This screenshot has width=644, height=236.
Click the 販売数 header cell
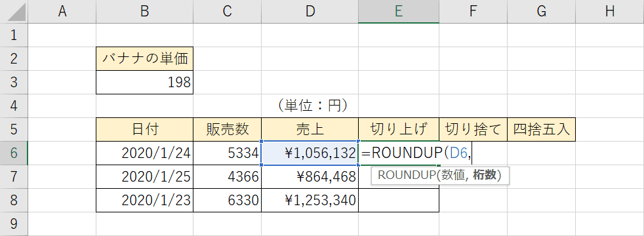click(227, 129)
